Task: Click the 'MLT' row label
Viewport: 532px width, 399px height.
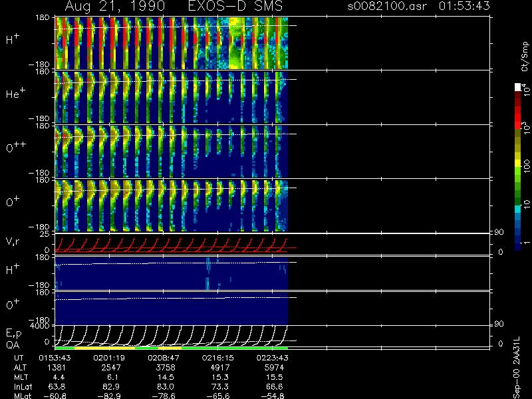Action: (21, 377)
